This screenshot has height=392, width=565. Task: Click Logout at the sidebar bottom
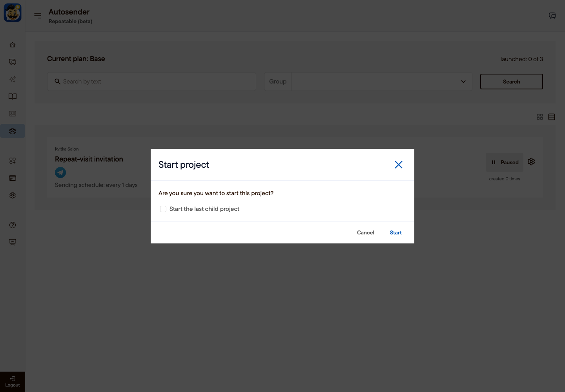coord(13,382)
